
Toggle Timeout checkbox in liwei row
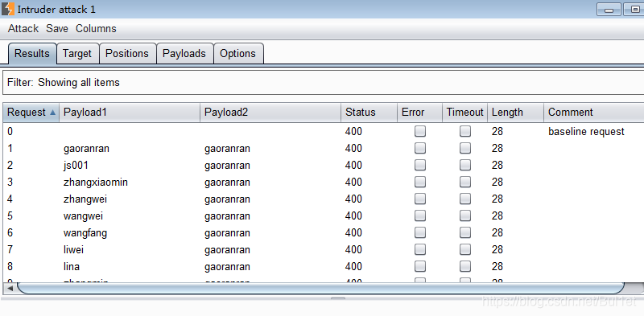coord(465,249)
